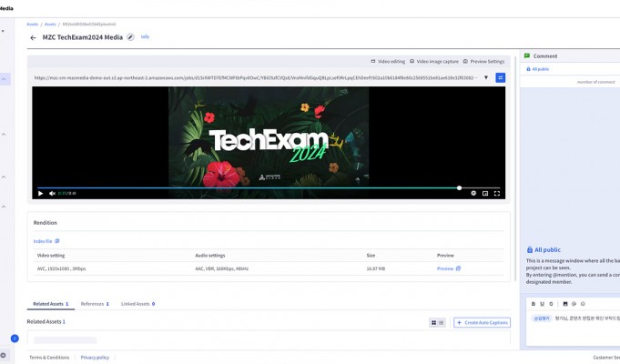
Task: Open the second Assets breadcrumb link
Action: (x=50, y=24)
